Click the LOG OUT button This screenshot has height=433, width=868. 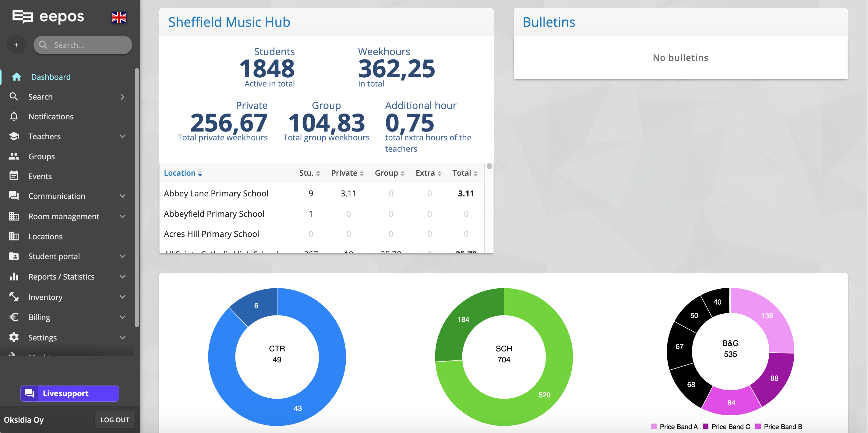coord(115,420)
